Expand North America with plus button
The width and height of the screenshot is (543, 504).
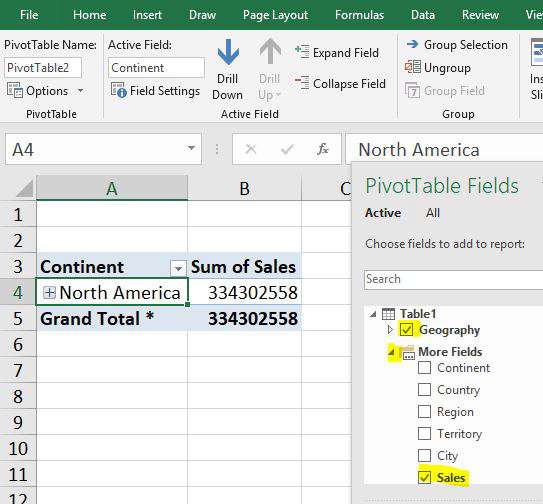tap(49, 293)
